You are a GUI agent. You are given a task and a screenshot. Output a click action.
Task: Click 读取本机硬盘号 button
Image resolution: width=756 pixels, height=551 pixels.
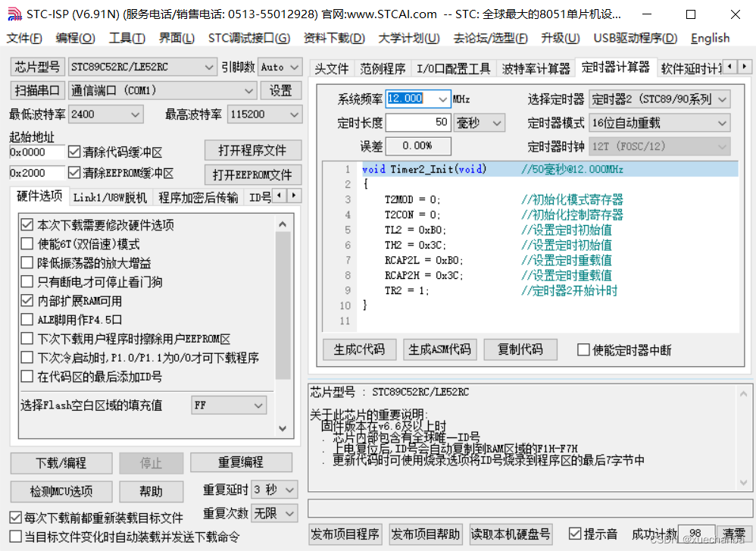click(x=511, y=534)
